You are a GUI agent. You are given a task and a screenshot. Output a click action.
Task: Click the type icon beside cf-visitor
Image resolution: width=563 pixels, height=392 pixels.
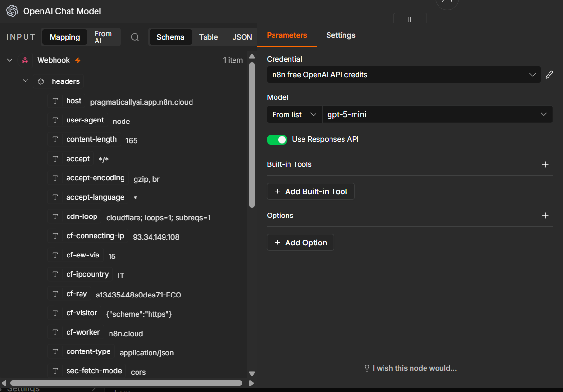55,313
